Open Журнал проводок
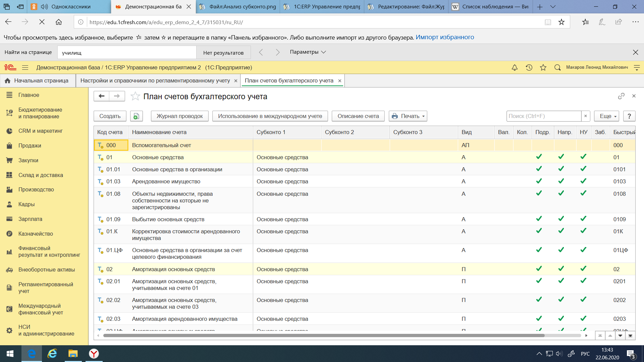This screenshot has height=362, width=644. point(179,116)
